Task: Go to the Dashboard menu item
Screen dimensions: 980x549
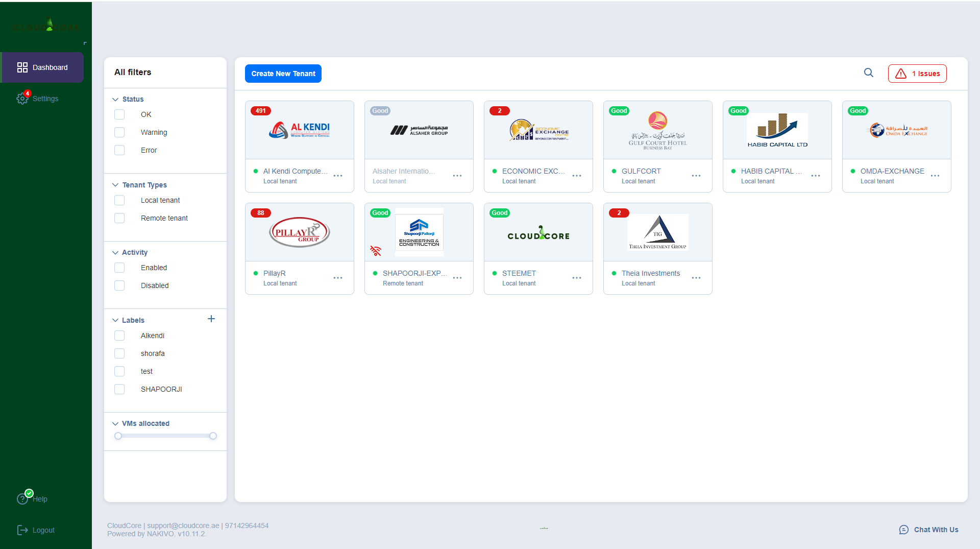Action: click(x=43, y=67)
